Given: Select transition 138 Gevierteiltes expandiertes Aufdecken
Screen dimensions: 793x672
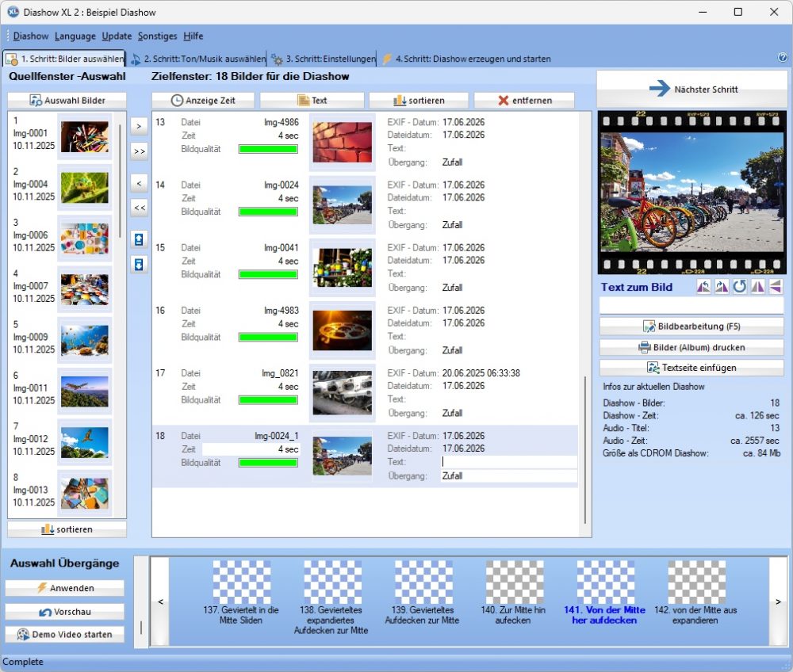Looking at the screenshot, I should tap(331, 598).
